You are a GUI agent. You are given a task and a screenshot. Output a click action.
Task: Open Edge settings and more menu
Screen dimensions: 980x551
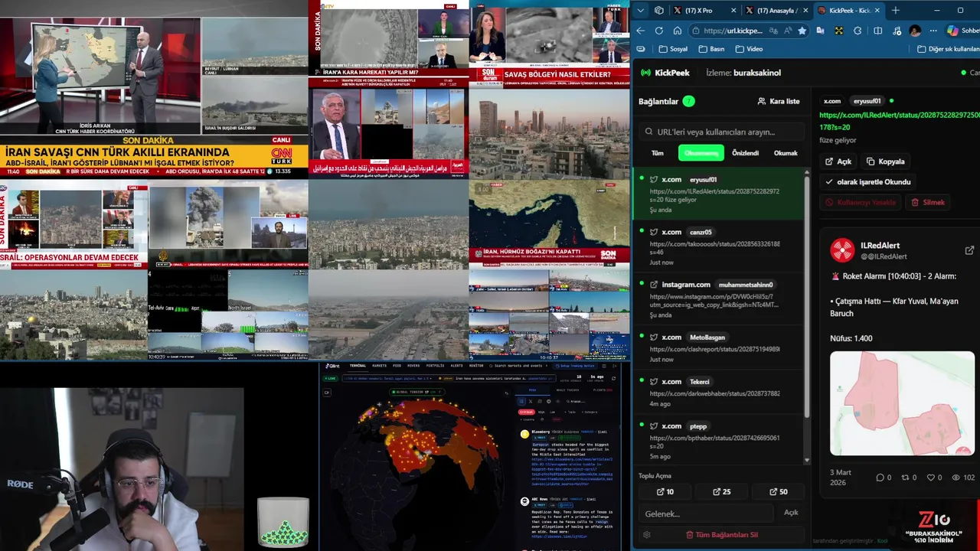pos(933,31)
